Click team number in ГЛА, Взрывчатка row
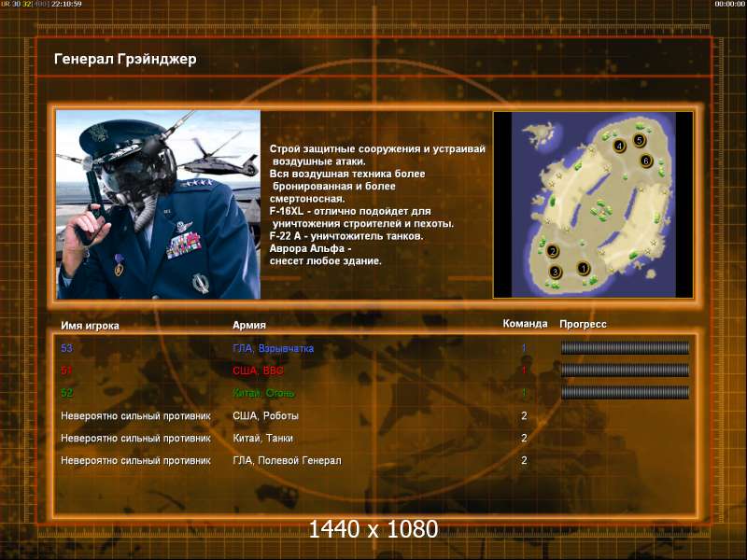This screenshot has height=560, width=747. point(524,347)
